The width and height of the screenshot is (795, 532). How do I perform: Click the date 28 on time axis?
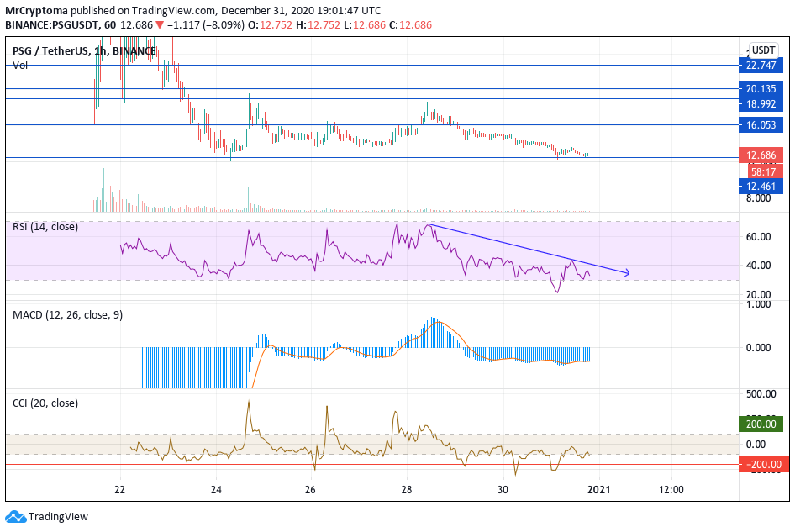click(x=407, y=489)
